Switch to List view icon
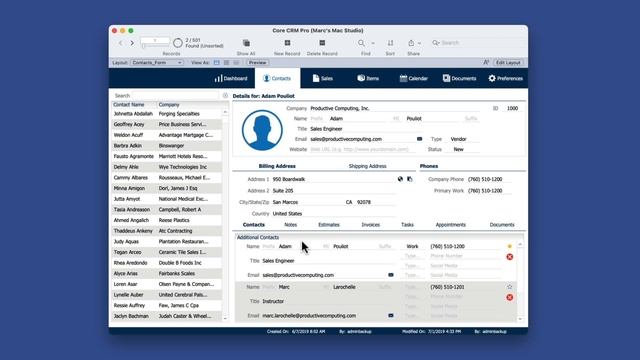The width and height of the screenshot is (640, 360). coord(227,62)
